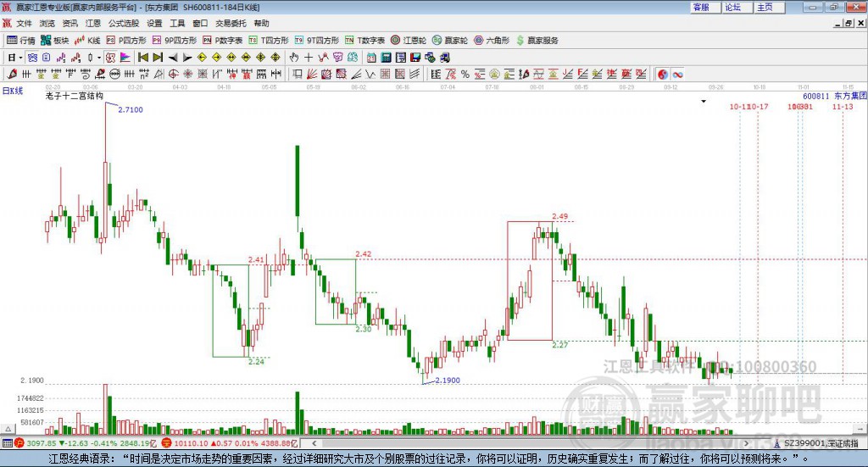868x467 pixels.
Task: Click the 600811 stock code label
Action: click(816, 96)
